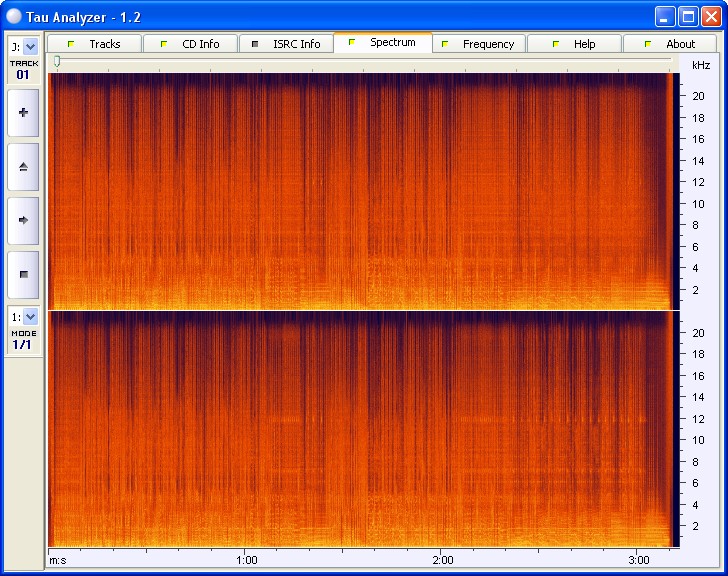Maximize the Tau Analyzer window
Screen dimensions: 728x576
coord(688,16)
